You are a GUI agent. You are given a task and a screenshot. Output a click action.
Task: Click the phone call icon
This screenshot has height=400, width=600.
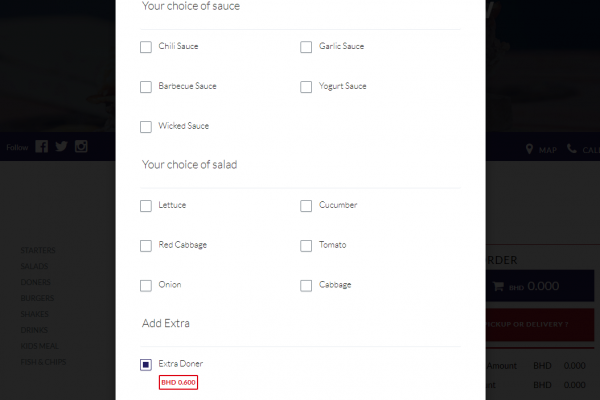coord(572,149)
